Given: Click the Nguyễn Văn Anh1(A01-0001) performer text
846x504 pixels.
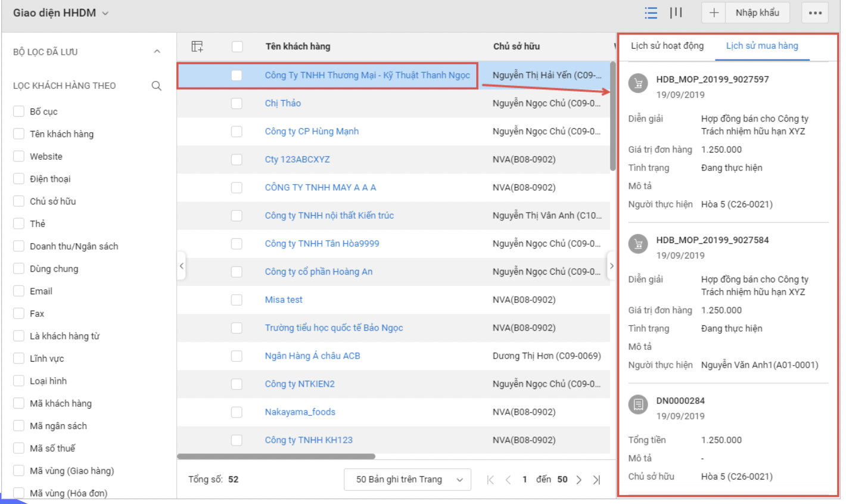Looking at the screenshot, I should [x=760, y=365].
